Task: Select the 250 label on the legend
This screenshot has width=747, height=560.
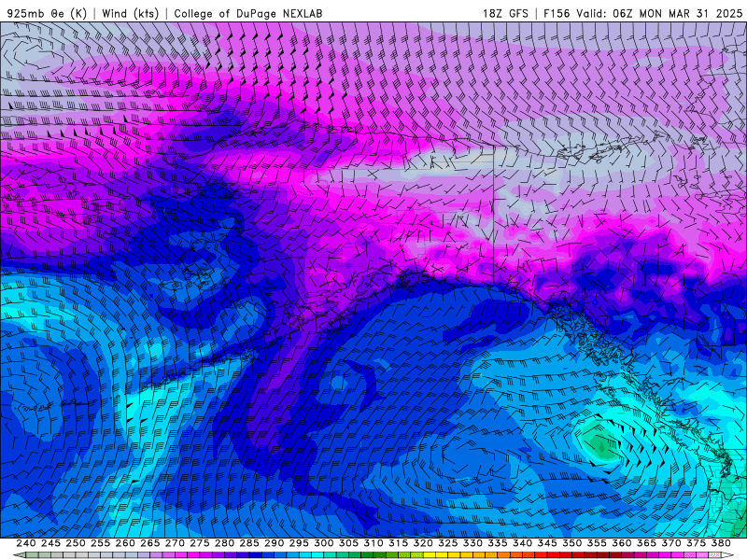Action: tap(76, 543)
